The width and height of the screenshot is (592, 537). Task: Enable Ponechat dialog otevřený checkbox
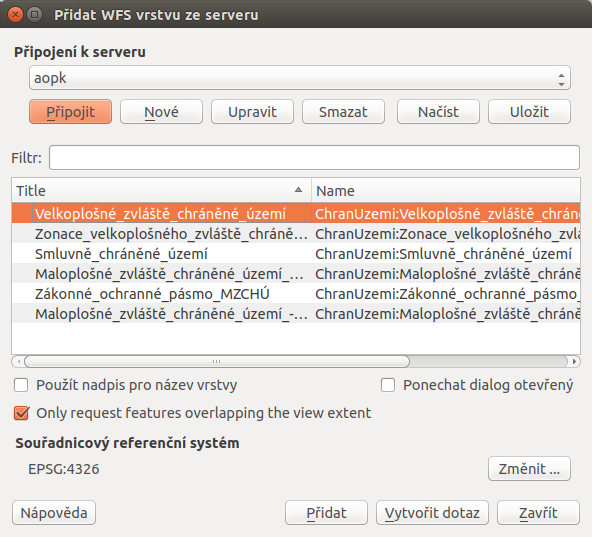(388, 385)
